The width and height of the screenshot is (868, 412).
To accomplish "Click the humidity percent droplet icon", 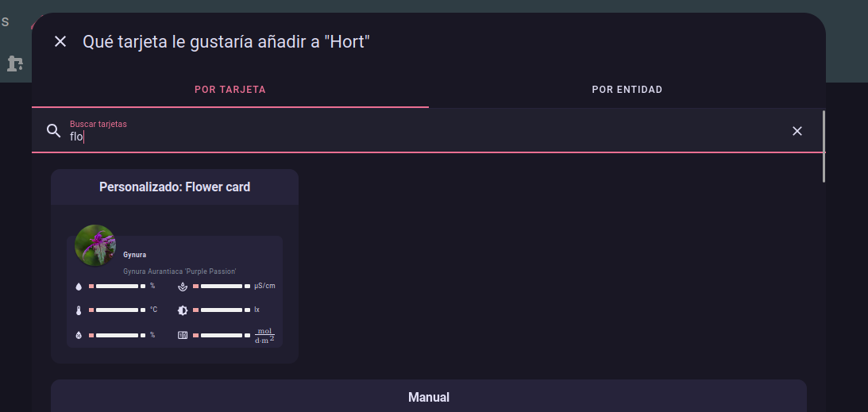I will pos(79,335).
